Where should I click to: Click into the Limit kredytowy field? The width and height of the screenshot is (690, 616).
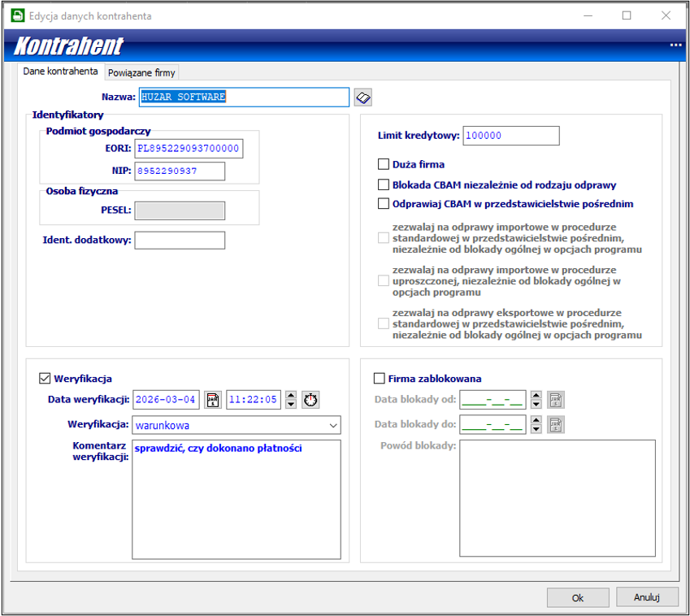click(510, 136)
